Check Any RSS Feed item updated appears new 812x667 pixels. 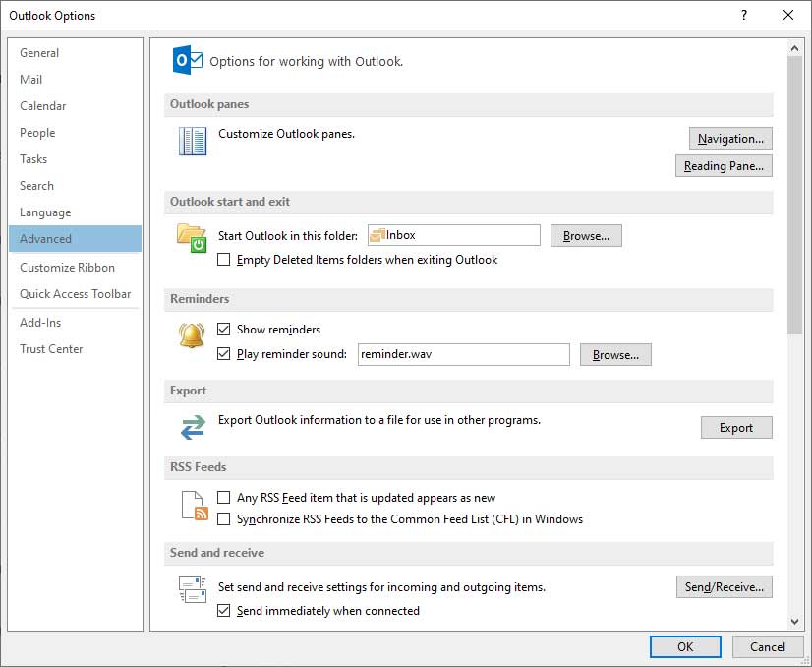224,498
